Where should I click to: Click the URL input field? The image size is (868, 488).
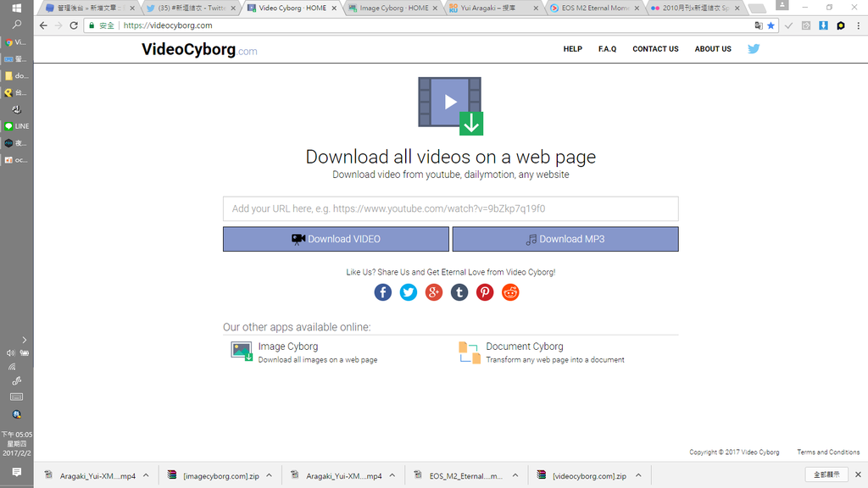point(451,208)
